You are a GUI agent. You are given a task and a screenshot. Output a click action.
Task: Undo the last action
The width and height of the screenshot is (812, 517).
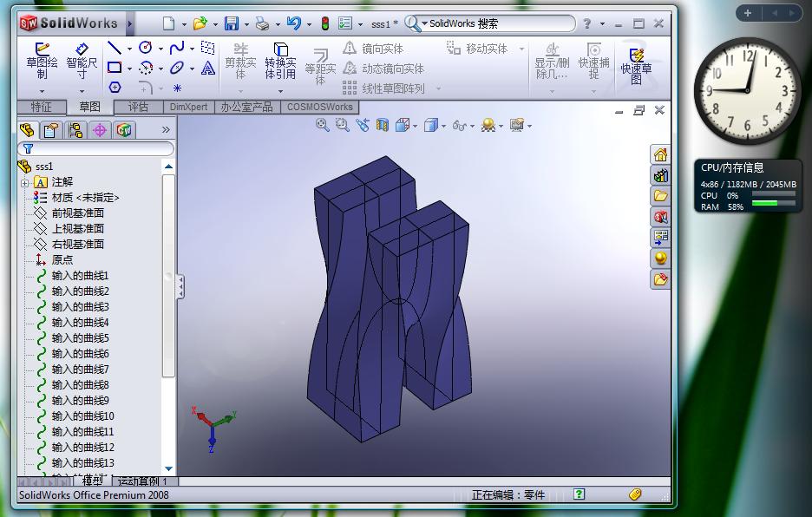tap(293, 23)
